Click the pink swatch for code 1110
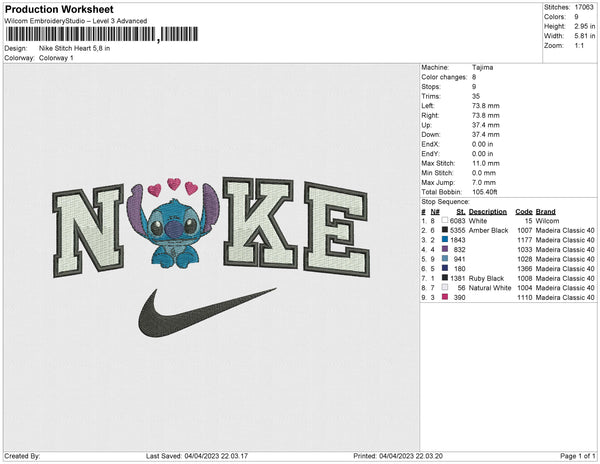The image size is (600, 464). [445, 297]
